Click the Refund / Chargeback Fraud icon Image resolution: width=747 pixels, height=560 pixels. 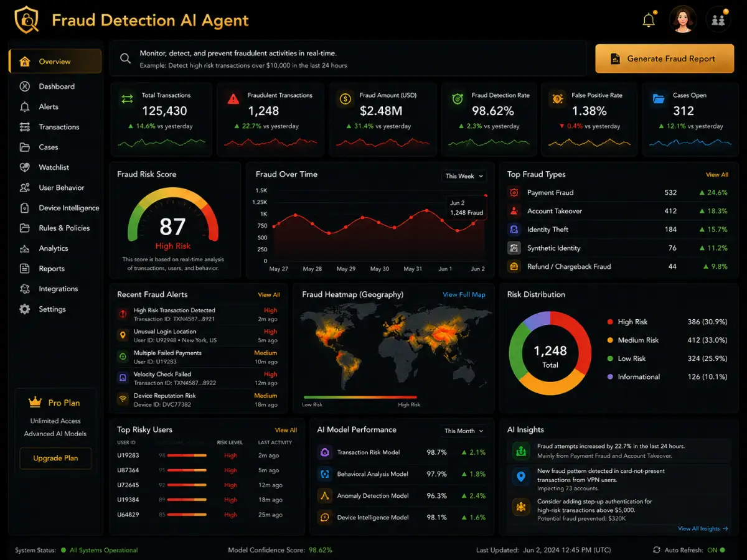[x=514, y=266]
